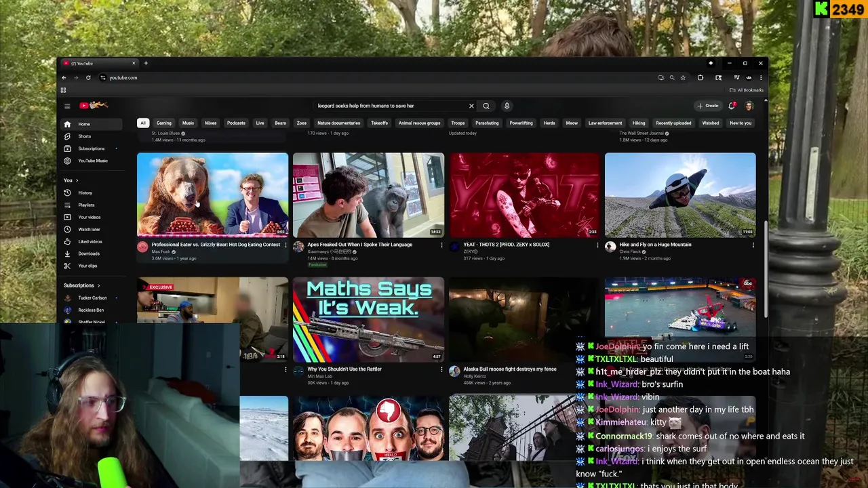
Task: Filter feed by Recently uploaded chip
Action: [x=673, y=123]
